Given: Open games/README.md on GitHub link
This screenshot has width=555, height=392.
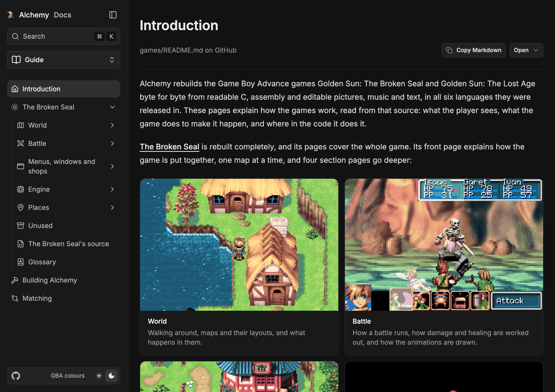Looking at the screenshot, I should (x=188, y=50).
